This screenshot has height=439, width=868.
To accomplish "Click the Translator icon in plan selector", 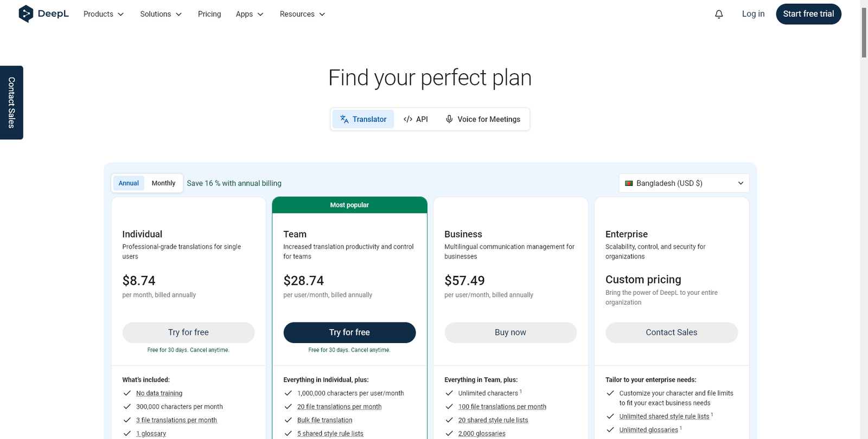I will click(344, 119).
